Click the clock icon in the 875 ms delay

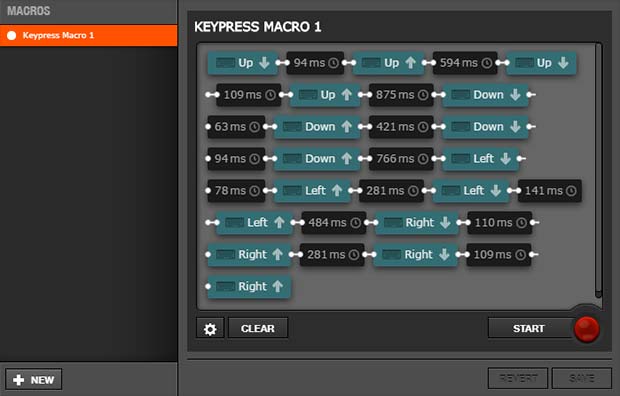coord(423,95)
